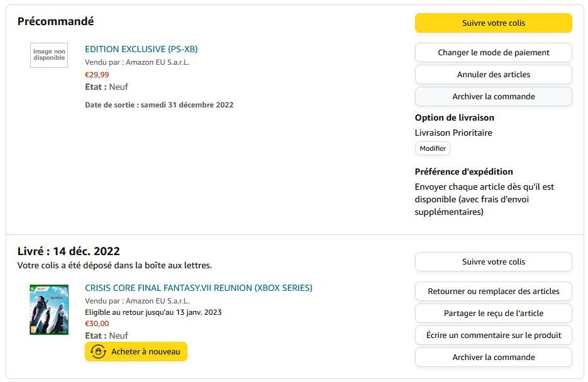The width and height of the screenshot is (588, 382).
Task: Click Partager le reçu de l'article
Action: (494, 314)
